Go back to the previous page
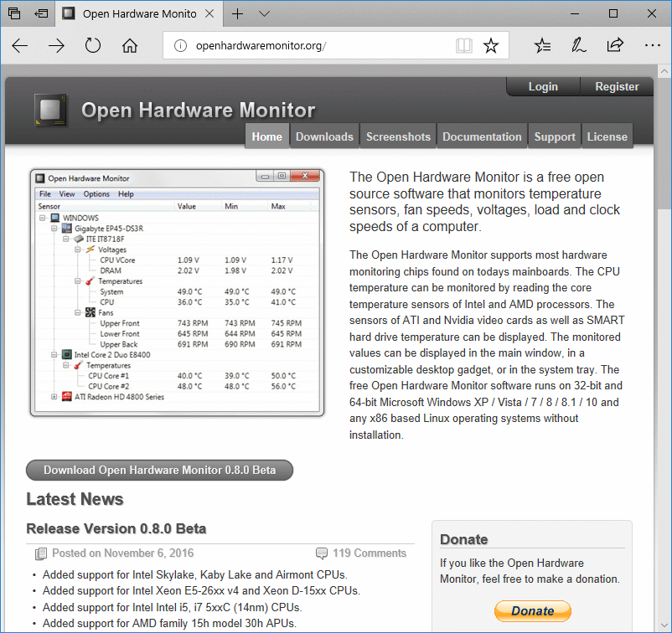 tap(20, 45)
